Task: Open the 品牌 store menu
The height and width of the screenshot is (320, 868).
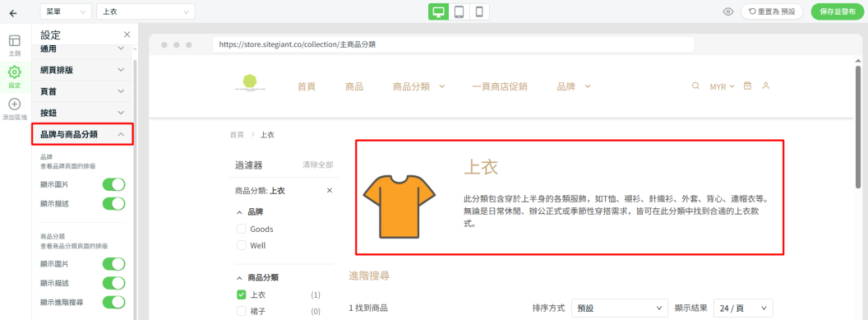Action: pyautogui.click(x=574, y=86)
